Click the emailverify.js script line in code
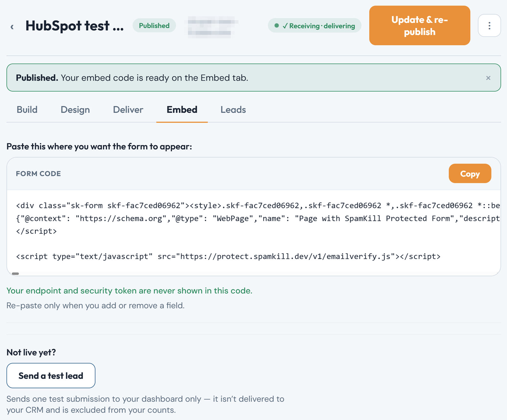Viewport: 507px width, 420px height. click(x=228, y=256)
